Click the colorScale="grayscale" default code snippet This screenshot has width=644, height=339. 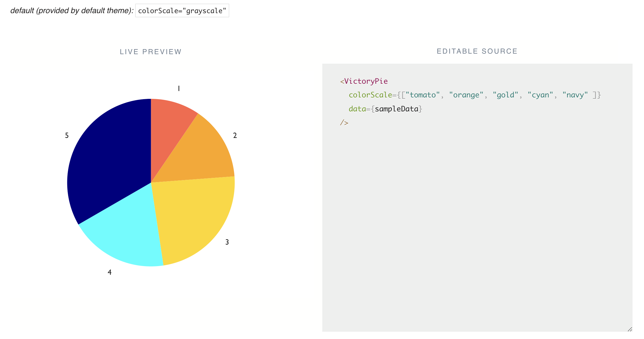coord(182,11)
